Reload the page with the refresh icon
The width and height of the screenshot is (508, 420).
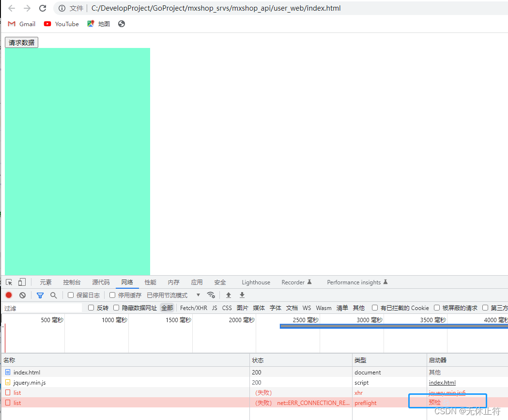coord(43,8)
